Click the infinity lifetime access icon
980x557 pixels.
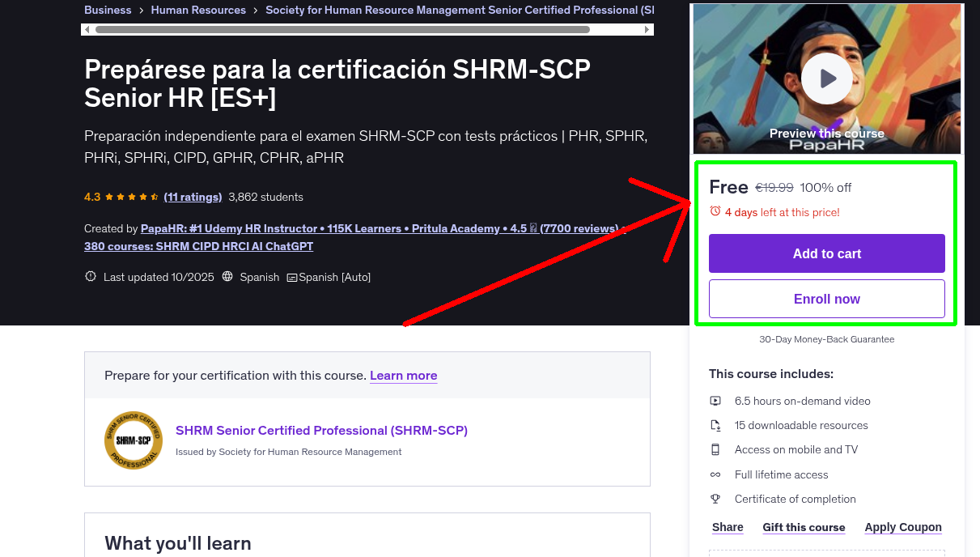tap(715, 474)
